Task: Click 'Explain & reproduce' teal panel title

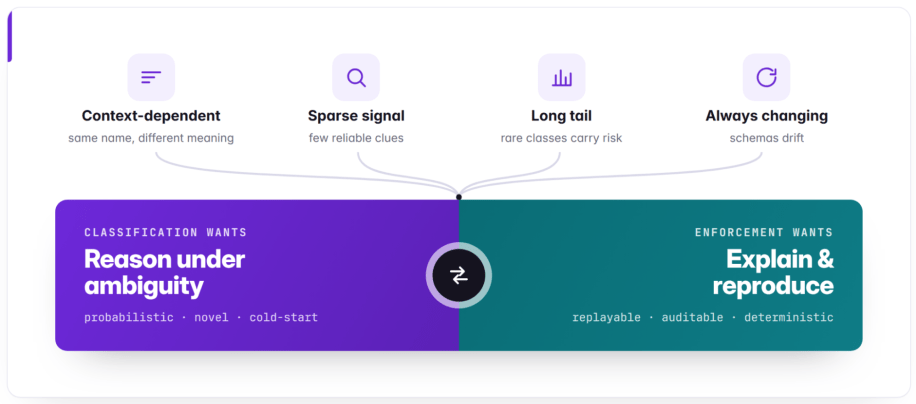Action: tap(773, 273)
